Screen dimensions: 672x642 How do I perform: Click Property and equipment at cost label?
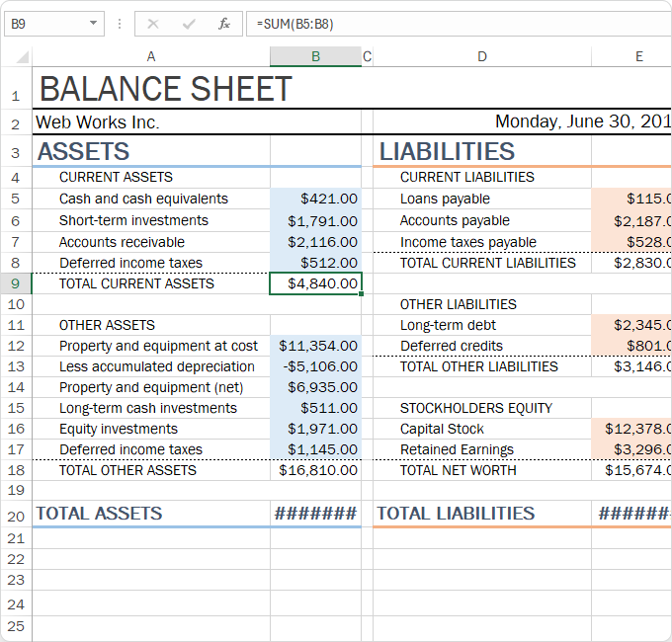click(x=158, y=346)
